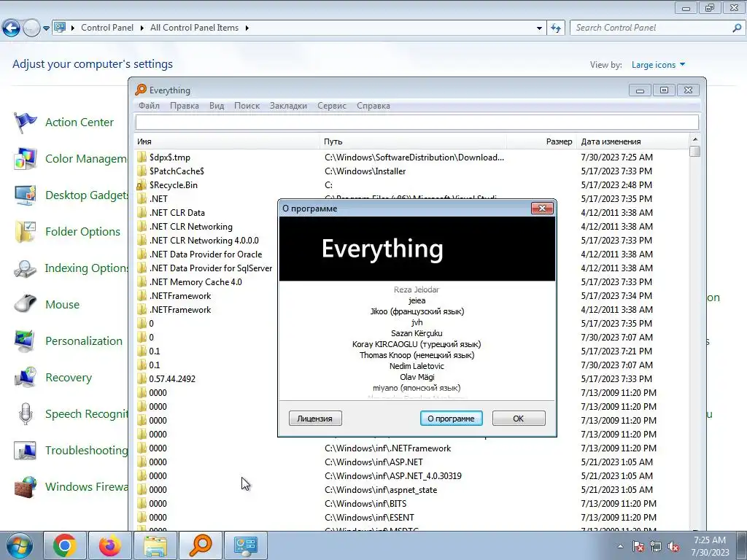The height and width of the screenshot is (560, 747).
Task: Click the Control Panel Back button
Action: coord(11,28)
